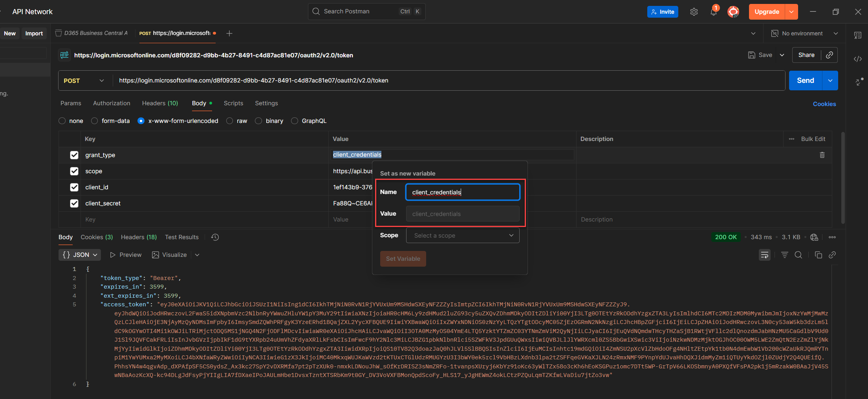Click the Import button
The width and height of the screenshot is (868, 399).
point(34,33)
